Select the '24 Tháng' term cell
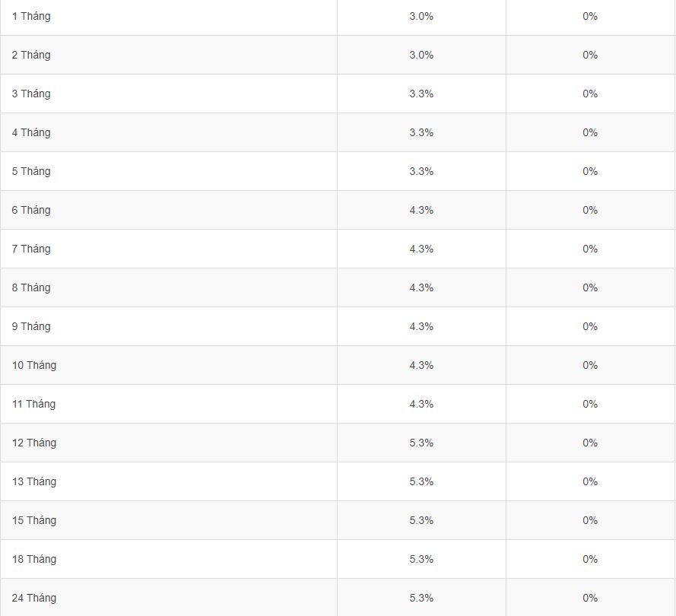Viewport: 676px width, 616px height. point(34,598)
